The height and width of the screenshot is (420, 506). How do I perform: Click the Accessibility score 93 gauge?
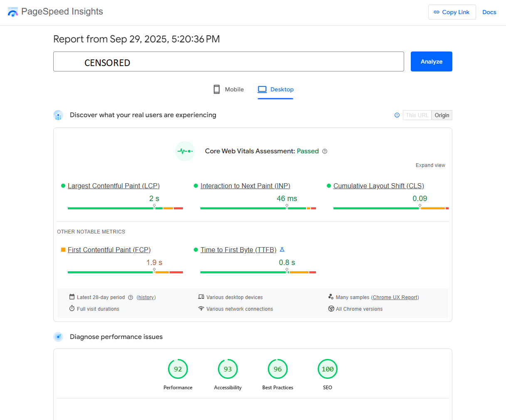pyautogui.click(x=228, y=369)
